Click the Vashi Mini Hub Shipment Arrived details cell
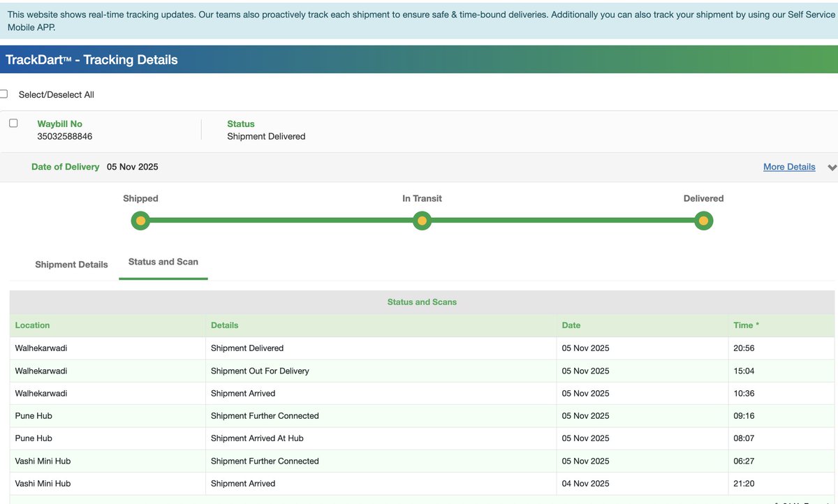The width and height of the screenshot is (838, 504). click(243, 483)
